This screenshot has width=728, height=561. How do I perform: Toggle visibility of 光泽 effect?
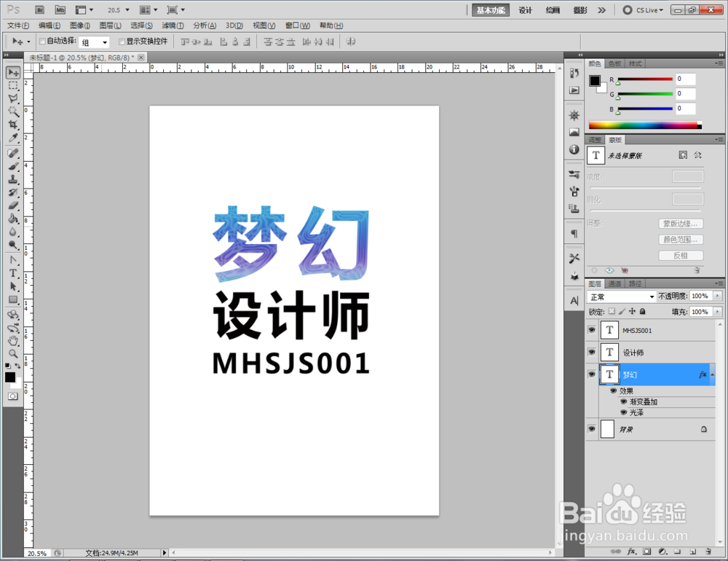(624, 412)
